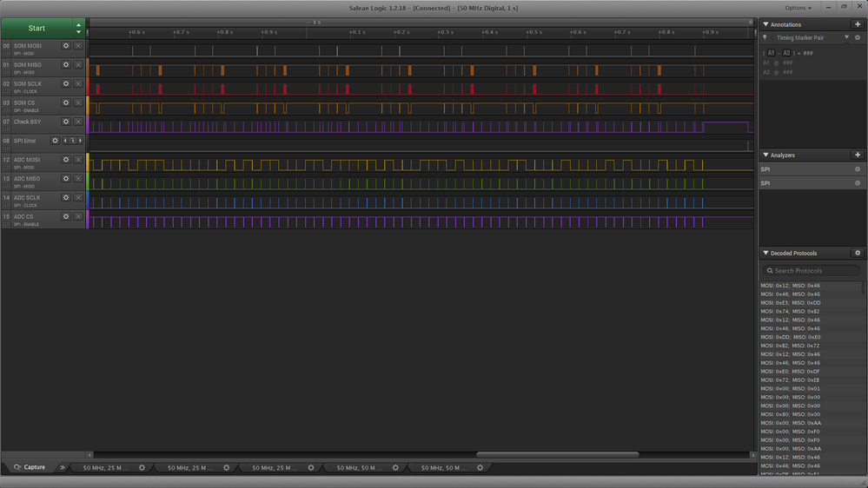Open the Options dropdown menu
The image size is (868, 488).
[798, 8]
